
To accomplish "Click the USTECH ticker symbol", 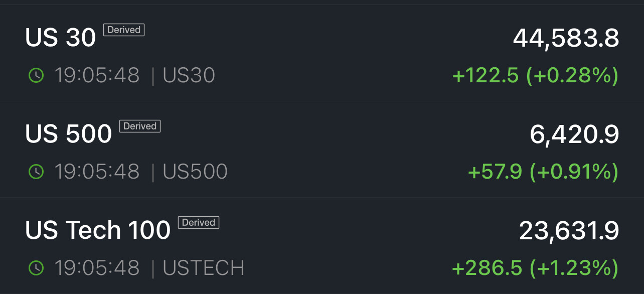I will pyautogui.click(x=204, y=268).
